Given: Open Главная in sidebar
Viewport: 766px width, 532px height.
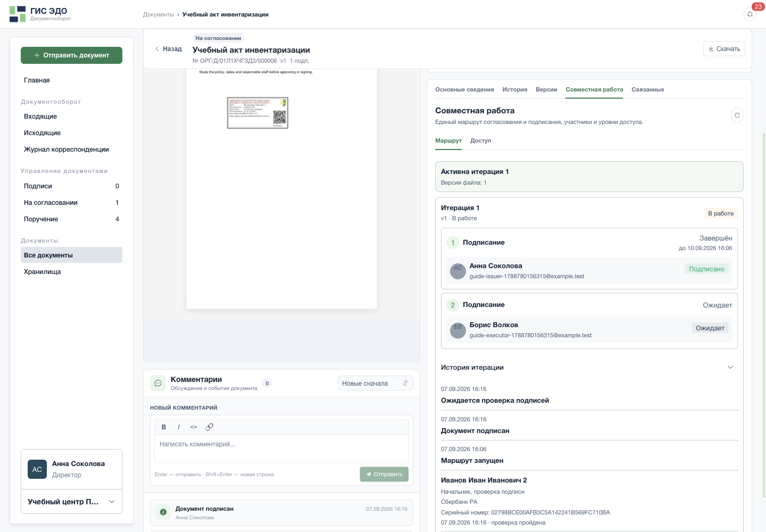Looking at the screenshot, I should tap(71, 80).
